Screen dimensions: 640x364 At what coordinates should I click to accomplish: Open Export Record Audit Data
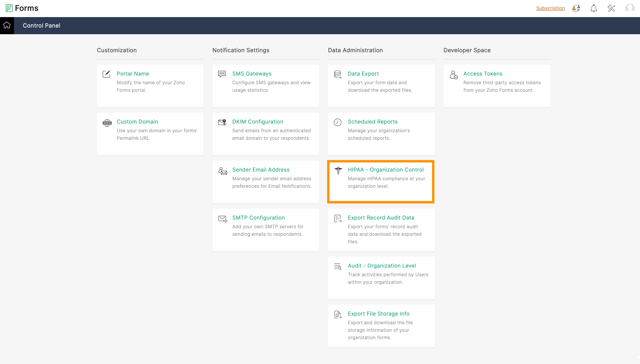click(381, 218)
